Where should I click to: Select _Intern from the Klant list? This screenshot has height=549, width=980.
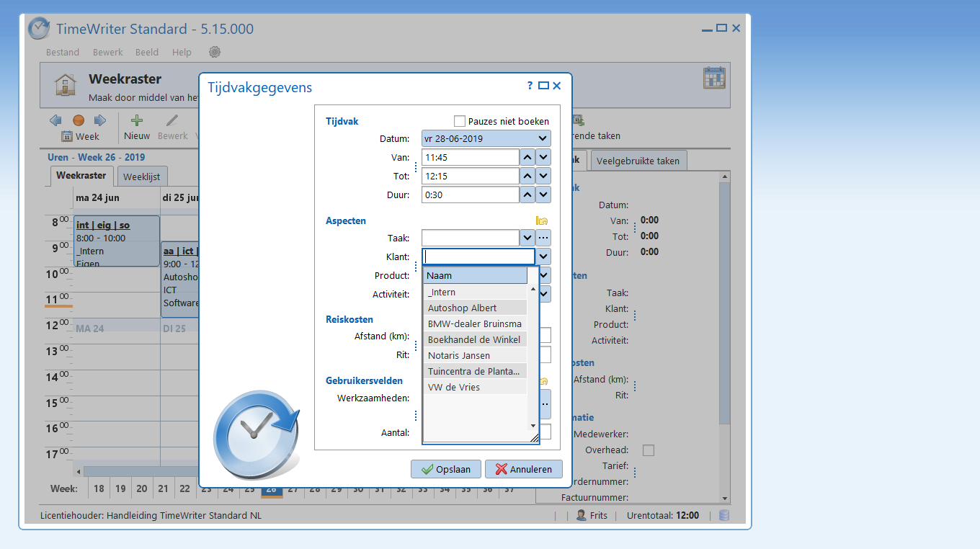(x=476, y=292)
